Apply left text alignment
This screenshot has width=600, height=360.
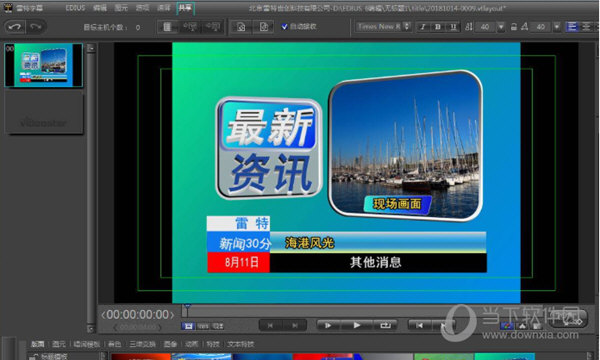point(572,27)
